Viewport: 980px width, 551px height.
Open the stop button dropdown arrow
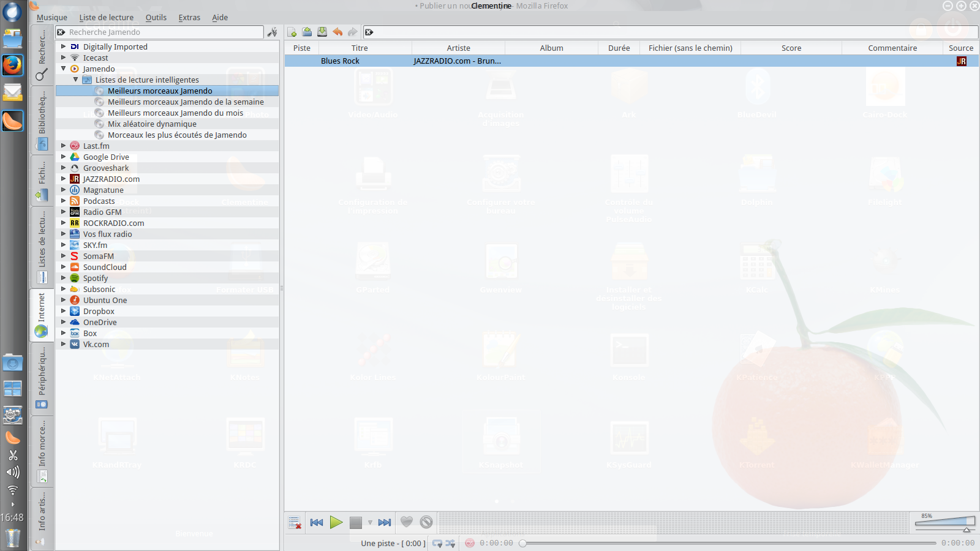370,522
